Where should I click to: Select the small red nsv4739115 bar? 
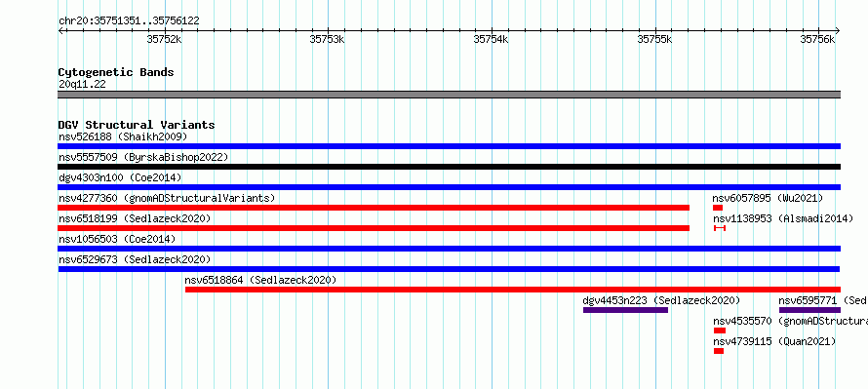coord(719,351)
